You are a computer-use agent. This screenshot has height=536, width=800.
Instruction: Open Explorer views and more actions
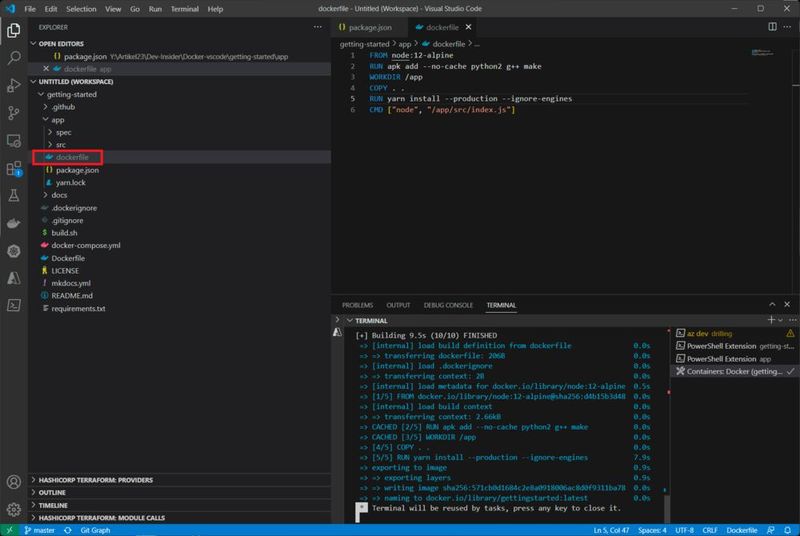point(318,27)
